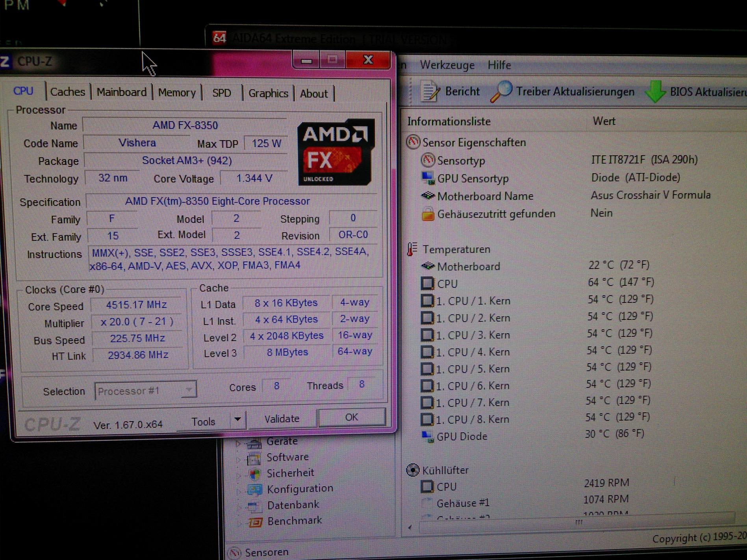Click the Sensoren icon at bottom
Viewport: 747px width, 560px height.
pos(235,553)
